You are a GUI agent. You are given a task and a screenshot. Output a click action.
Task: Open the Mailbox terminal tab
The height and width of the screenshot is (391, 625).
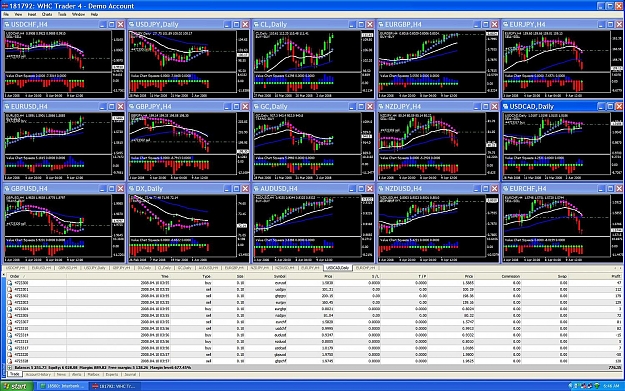coord(93,375)
